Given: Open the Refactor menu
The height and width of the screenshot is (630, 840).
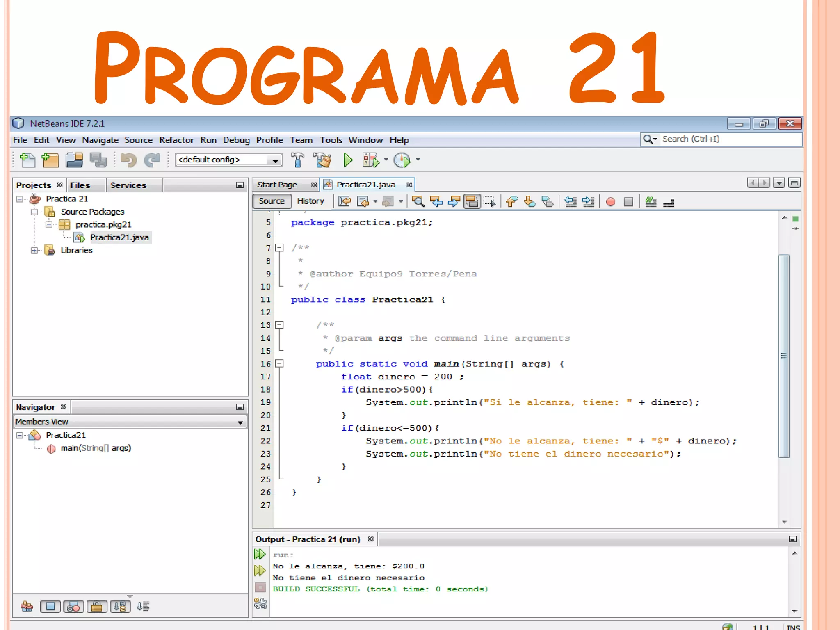Looking at the screenshot, I should coord(176,140).
